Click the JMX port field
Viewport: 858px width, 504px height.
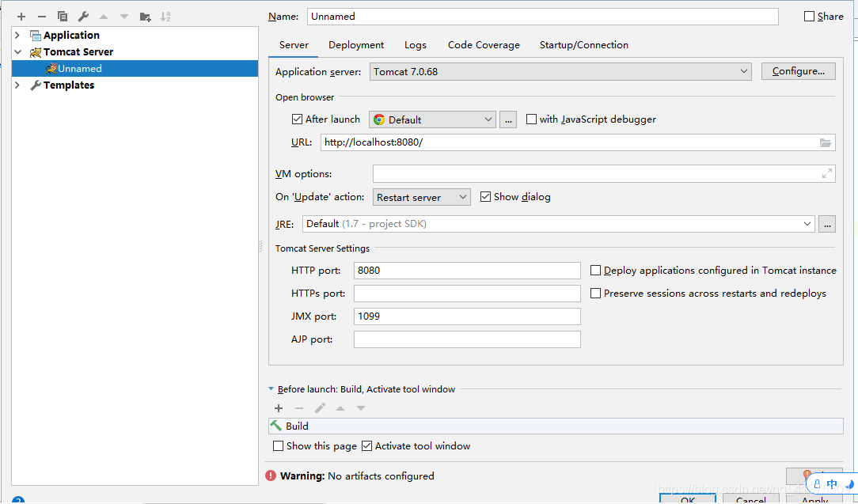pyautogui.click(x=467, y=316)
